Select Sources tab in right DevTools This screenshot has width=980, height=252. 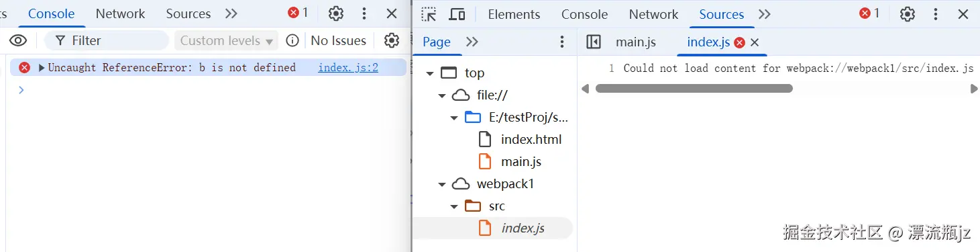point(722,14)
